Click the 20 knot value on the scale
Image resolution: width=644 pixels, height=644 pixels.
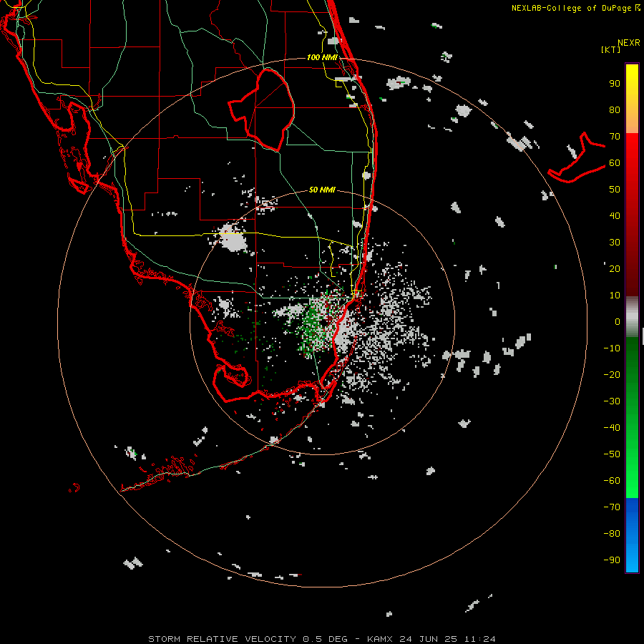615,268
